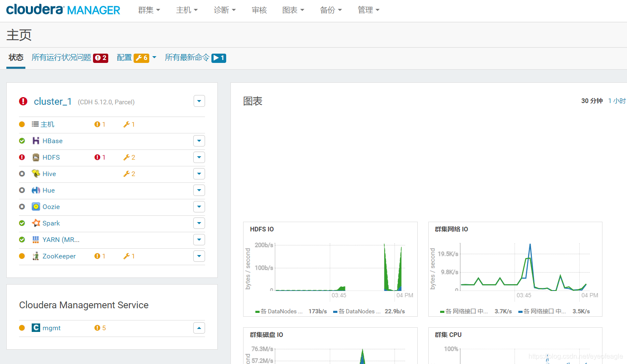
Task: Click the YARN service icon
Action: coord(36,239)
